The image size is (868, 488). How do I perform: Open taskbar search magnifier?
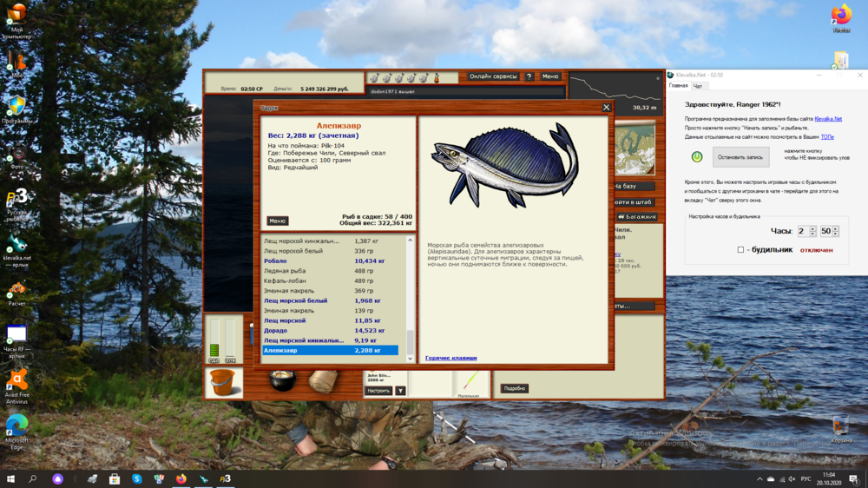point(33,478)
